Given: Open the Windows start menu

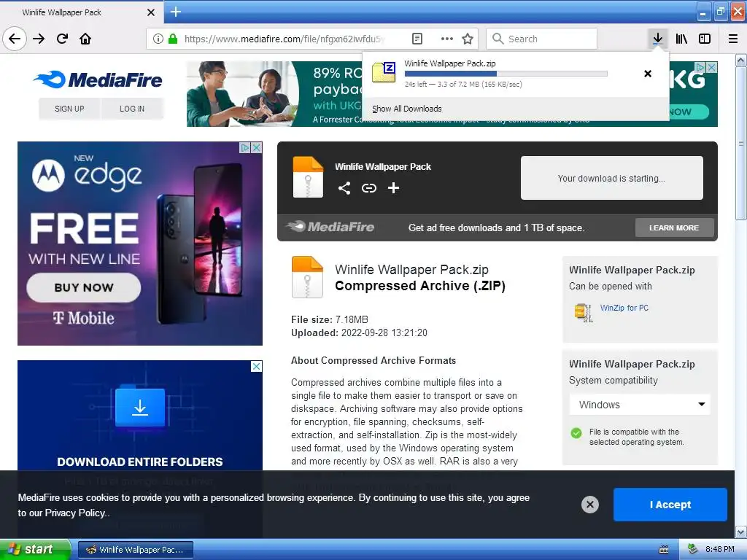Looking at the screenshot, I should (x=35, y=549).
